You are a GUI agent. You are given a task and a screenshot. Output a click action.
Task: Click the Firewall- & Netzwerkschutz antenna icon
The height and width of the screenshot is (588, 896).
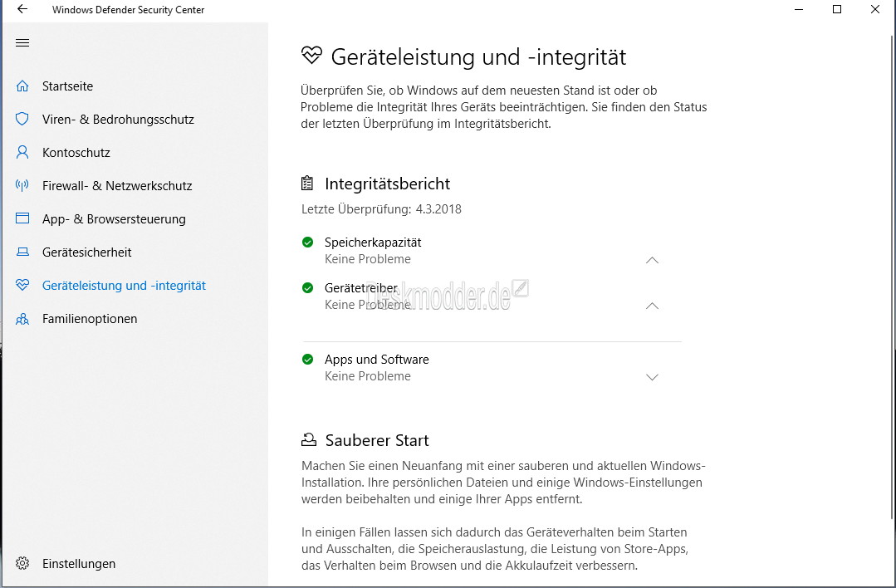[x=22, y=186]
